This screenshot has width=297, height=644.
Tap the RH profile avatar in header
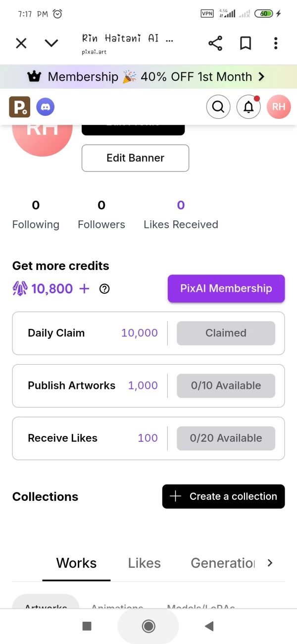pyautogui.click(x=279, y=107)
